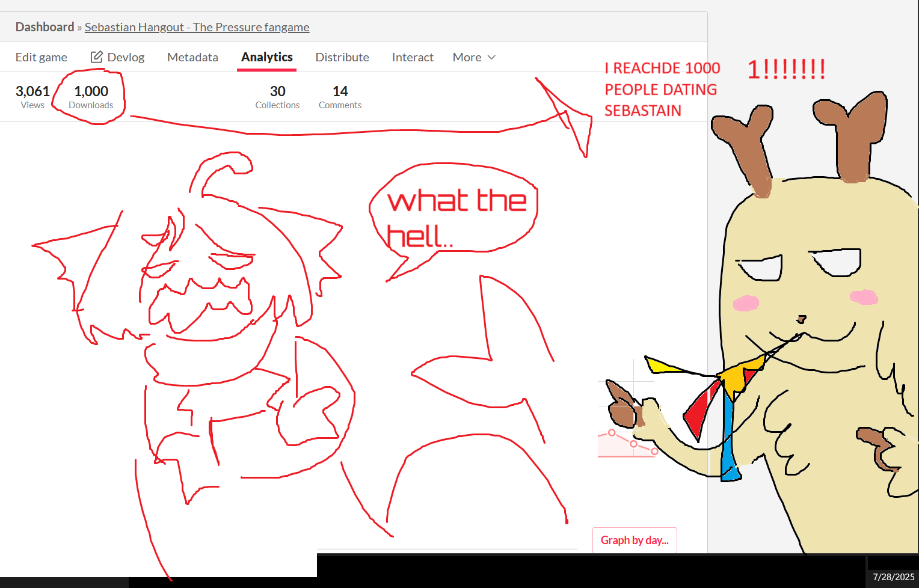This screenshot has width=919, height=588.
Task: Click the 3,061 Views stat
Action: coord(32,97)
